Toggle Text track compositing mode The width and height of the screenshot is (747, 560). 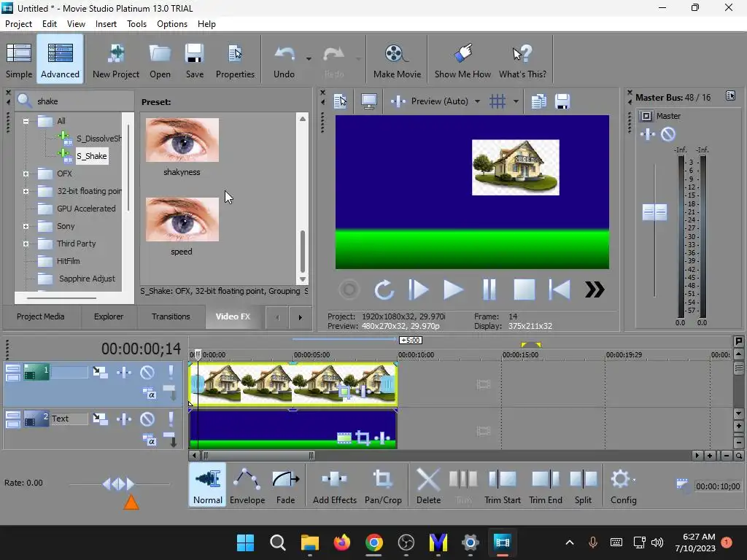pyautogui.click(x=149, y=440)
